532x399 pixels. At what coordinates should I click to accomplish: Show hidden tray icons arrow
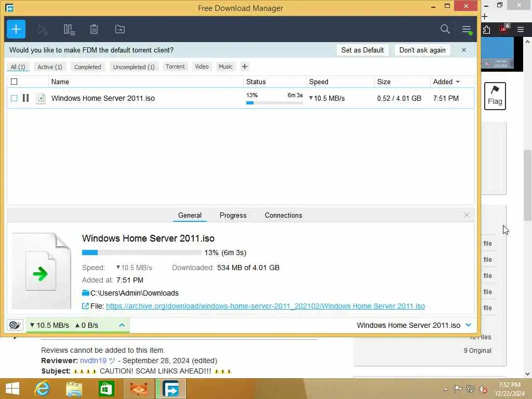445,389
